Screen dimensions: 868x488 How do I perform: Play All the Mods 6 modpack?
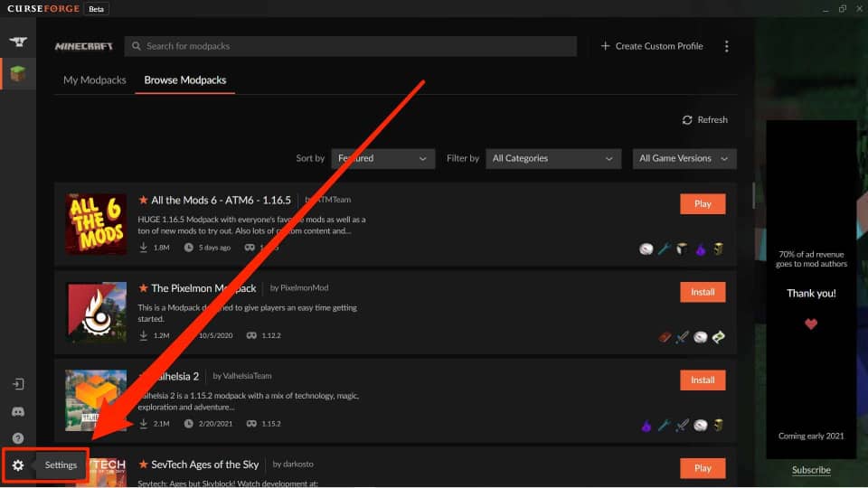click(703, 204)
